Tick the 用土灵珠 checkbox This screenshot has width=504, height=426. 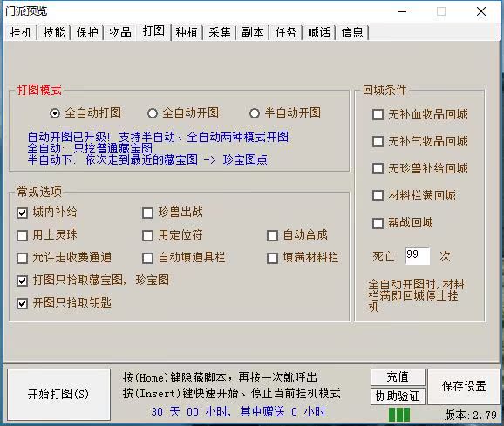pyautogui.click(x=22, y=235)
